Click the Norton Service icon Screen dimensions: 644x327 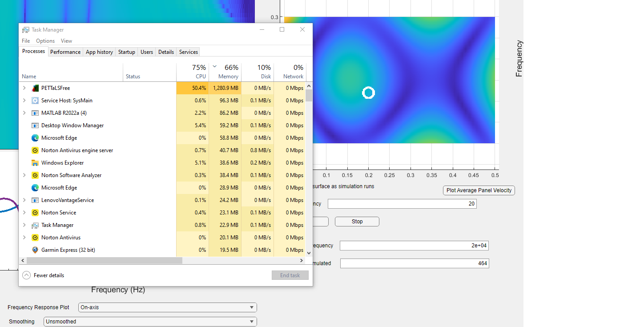(x=35, y=213)
